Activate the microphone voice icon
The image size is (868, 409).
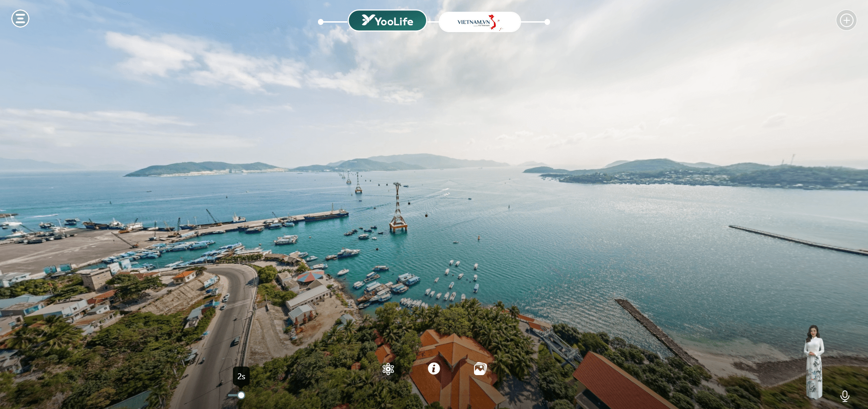tap(844, 396)
